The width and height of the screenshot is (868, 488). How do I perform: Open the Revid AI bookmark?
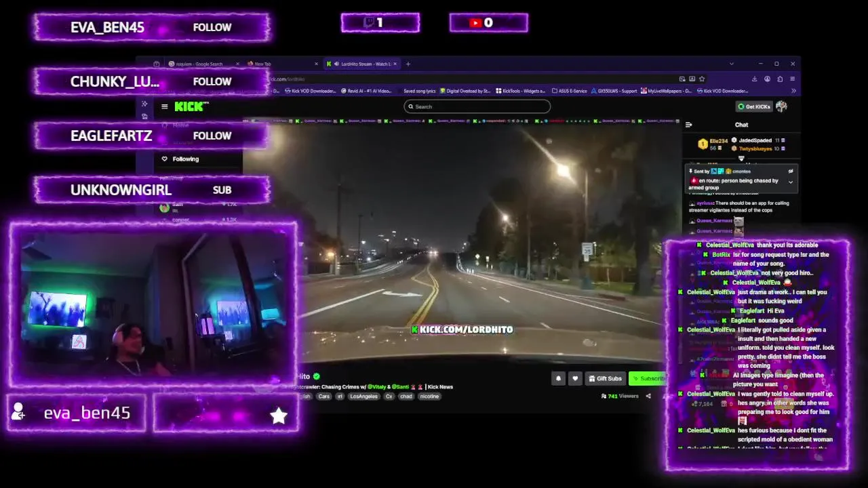(x=368, y=91)
